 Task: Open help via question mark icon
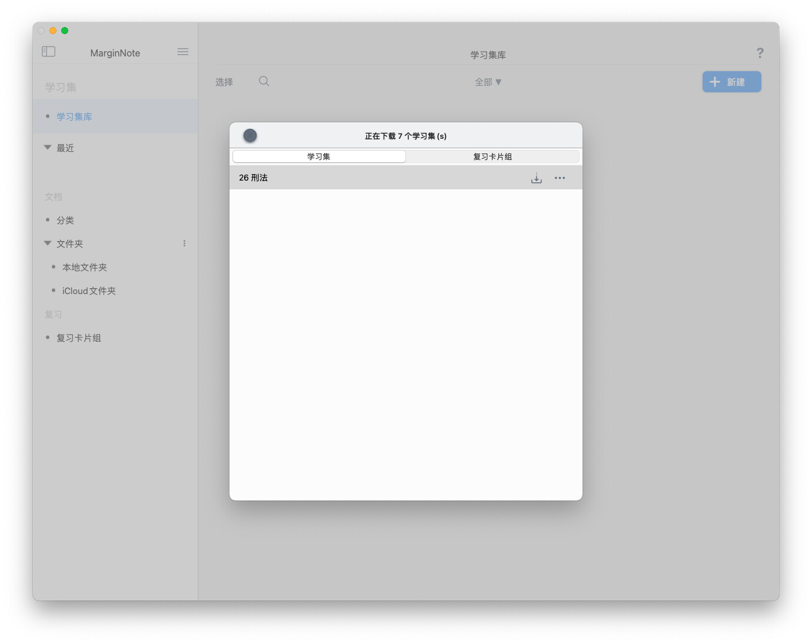click(x=760, y=54)
